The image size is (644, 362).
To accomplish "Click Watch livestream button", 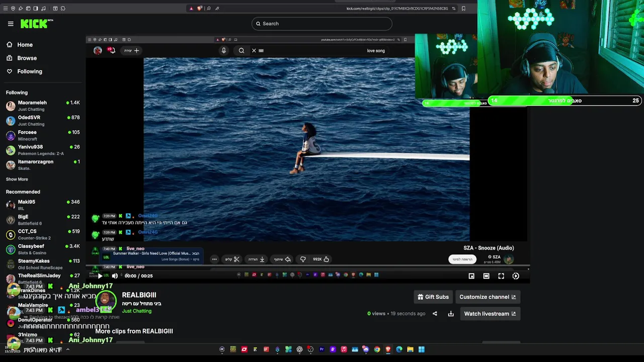I will (490, 314).
